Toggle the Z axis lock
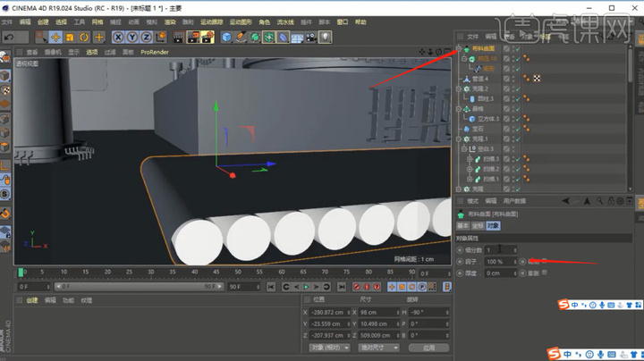Image resolution: width=644 pixels, height=361 pixels. click(x=146, y=38)
